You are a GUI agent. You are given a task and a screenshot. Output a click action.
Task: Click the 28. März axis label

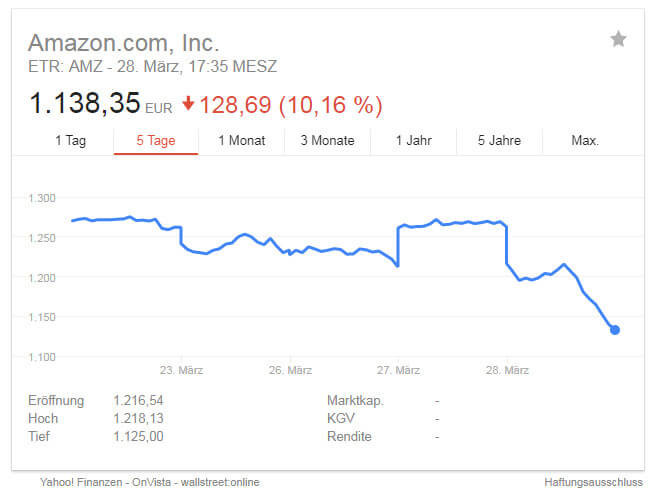click(x=508, y=370)
